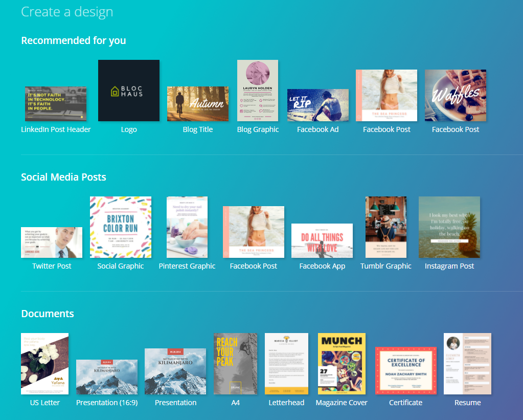523x420 pixels.
Task: Select the LinkedIn Post Header thumbnail
Action: [56, 104]
